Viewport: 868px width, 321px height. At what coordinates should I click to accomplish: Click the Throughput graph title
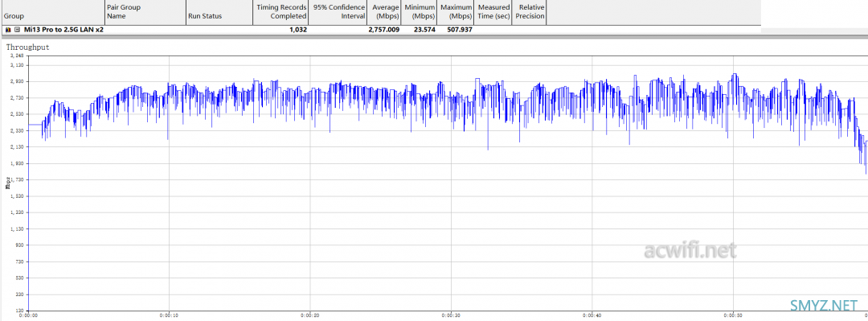27,47
